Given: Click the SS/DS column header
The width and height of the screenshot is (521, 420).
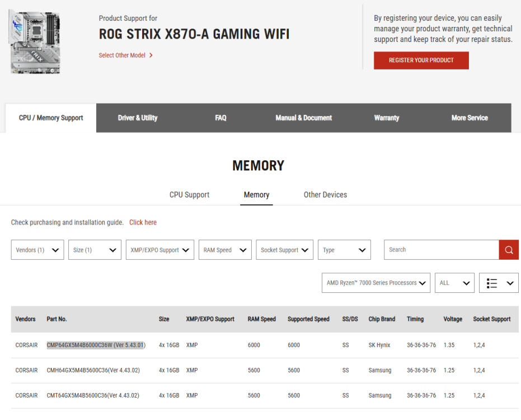Looking at the screenshot, I should tap(350, 319).
